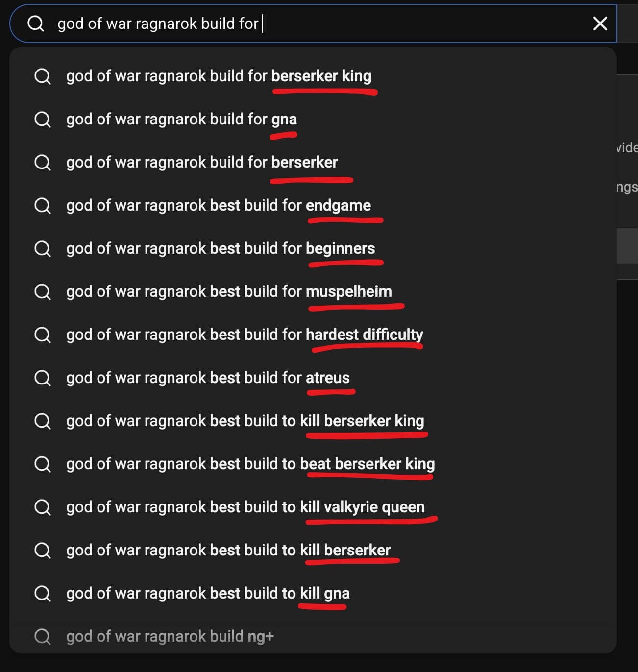Open 'best build to kill valkyrie queen'
Viewport: 638px width, 672px height.
click(x=245, y=507)
